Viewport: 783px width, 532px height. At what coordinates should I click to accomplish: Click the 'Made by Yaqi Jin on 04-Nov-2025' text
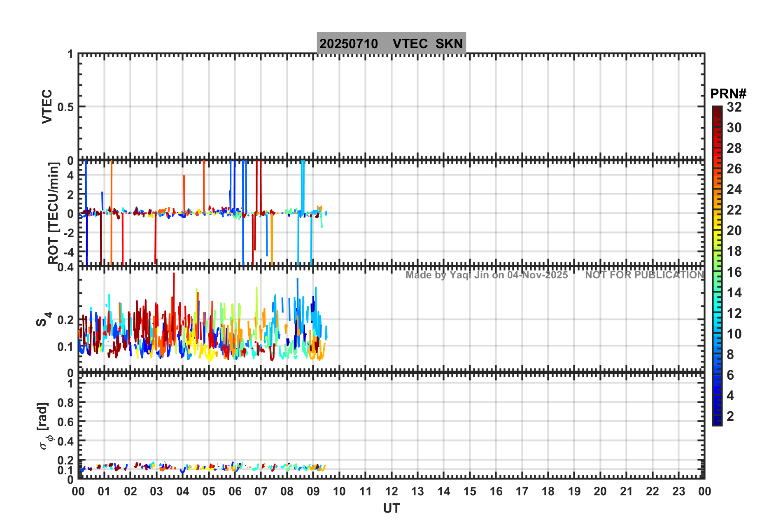coord(487,275)
